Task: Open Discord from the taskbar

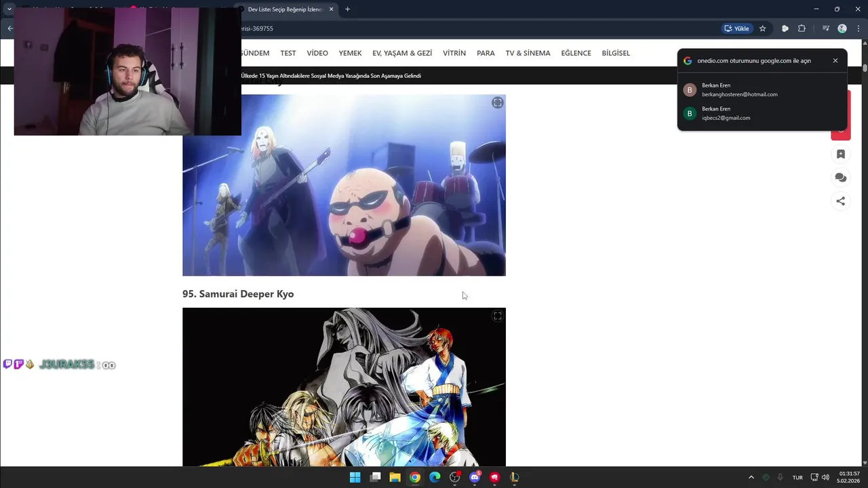Action: pyautogui.click(x=475, y=477)
